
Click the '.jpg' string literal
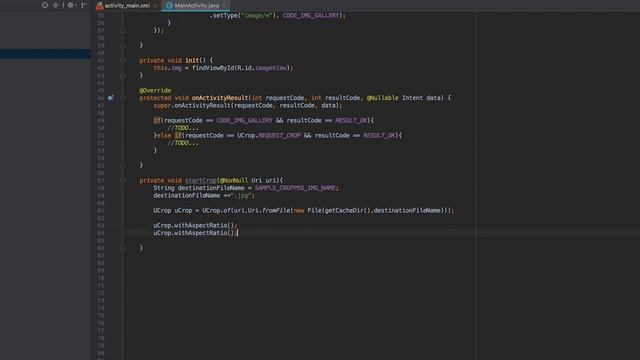coord(241,196)
